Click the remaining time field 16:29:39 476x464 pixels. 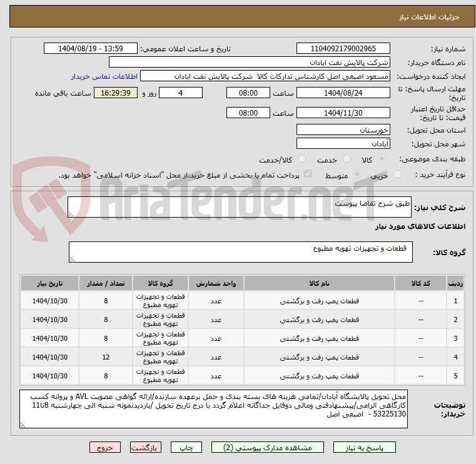pyautogui.click(x=115, y=93)
